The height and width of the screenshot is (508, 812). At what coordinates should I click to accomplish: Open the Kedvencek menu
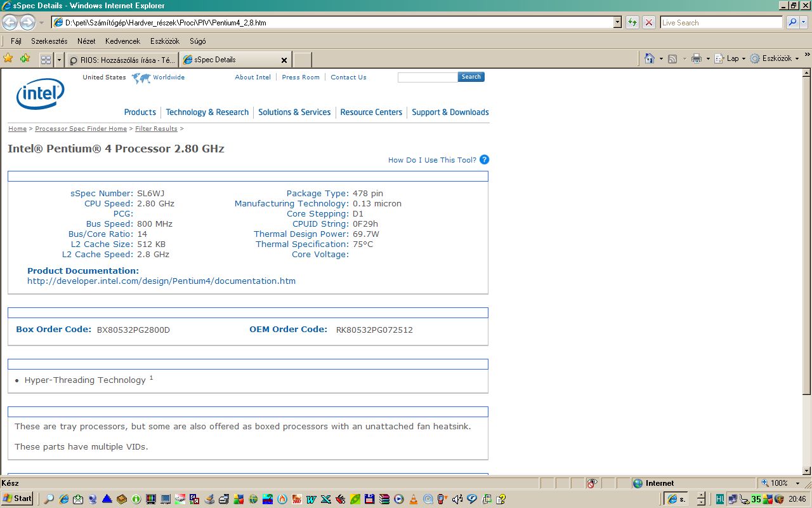pyautogui.click(x=122, y=41)
